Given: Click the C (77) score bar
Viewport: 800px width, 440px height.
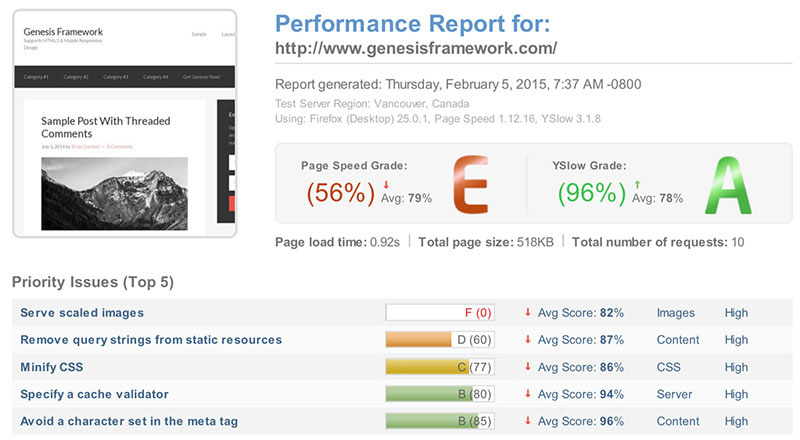Looking at the screenshot, I should click(x=440, y=366).
